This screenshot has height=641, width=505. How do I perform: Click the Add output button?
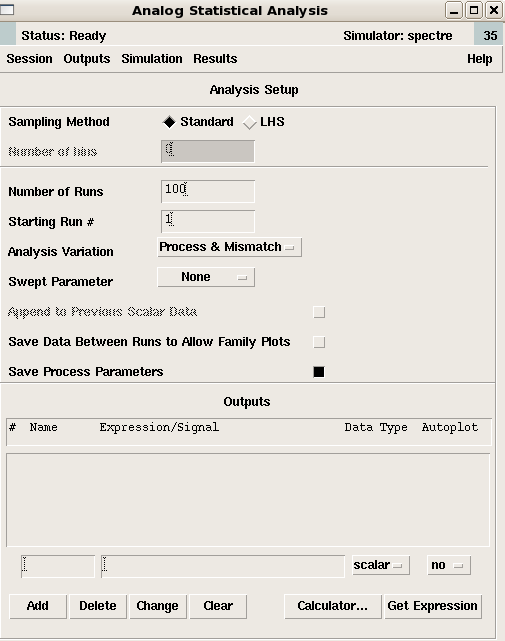pos(38,606)
